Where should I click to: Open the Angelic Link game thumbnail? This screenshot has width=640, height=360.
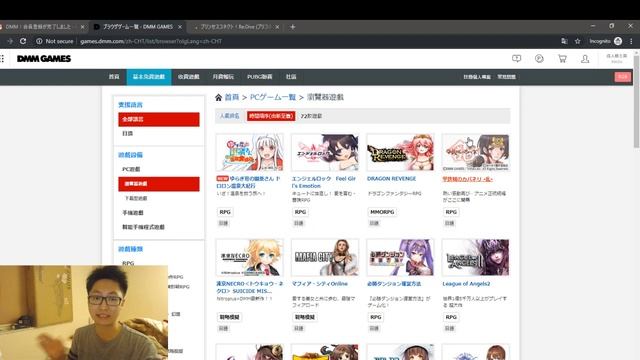[x=325, y=153]
